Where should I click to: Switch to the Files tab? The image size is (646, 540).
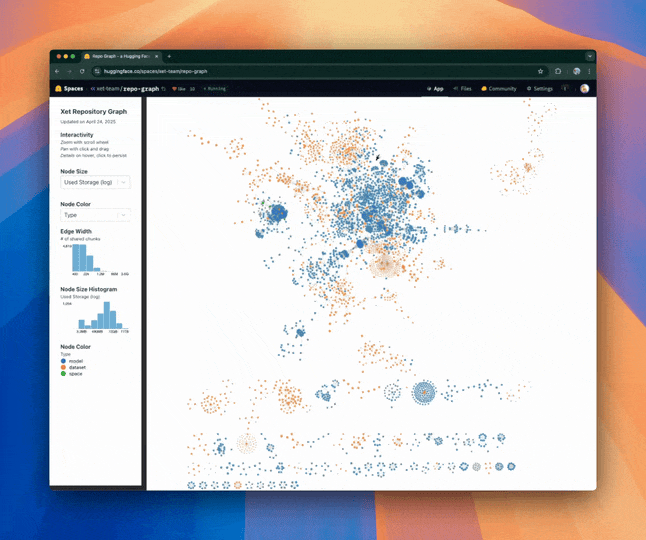point(462,88)
